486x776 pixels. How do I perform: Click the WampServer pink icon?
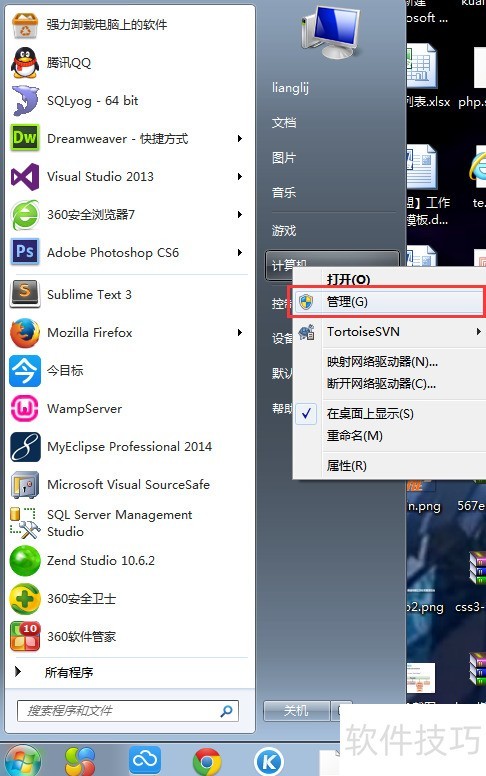tap(25, 408)
